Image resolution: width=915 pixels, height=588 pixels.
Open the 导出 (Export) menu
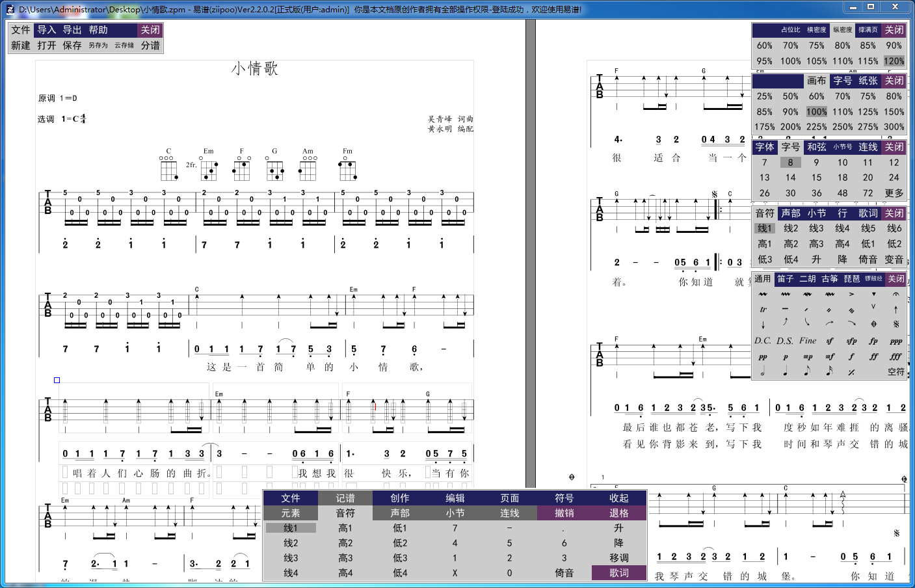pos(72,30)
